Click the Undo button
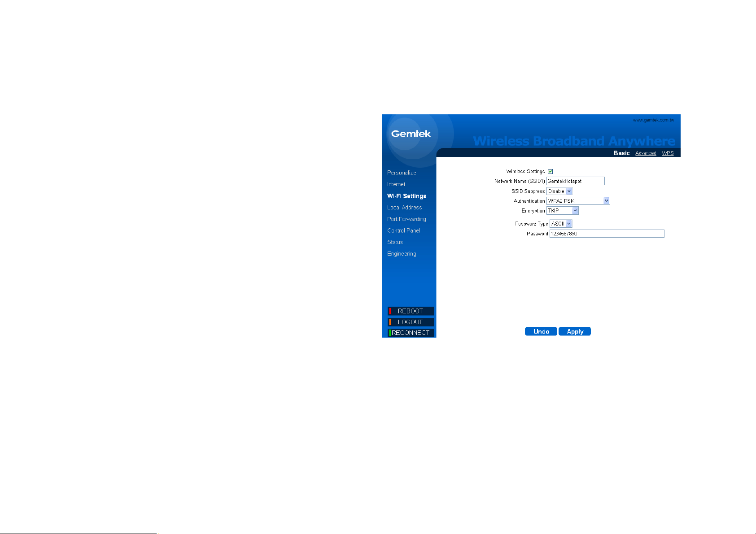 pyautogui.click(x=541, y=331)
